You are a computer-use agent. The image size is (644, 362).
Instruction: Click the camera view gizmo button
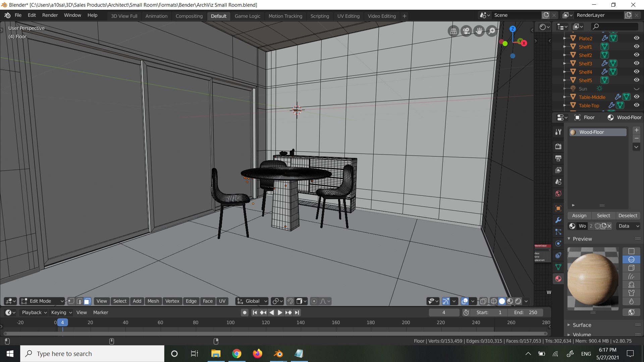[x=466, y=31]
